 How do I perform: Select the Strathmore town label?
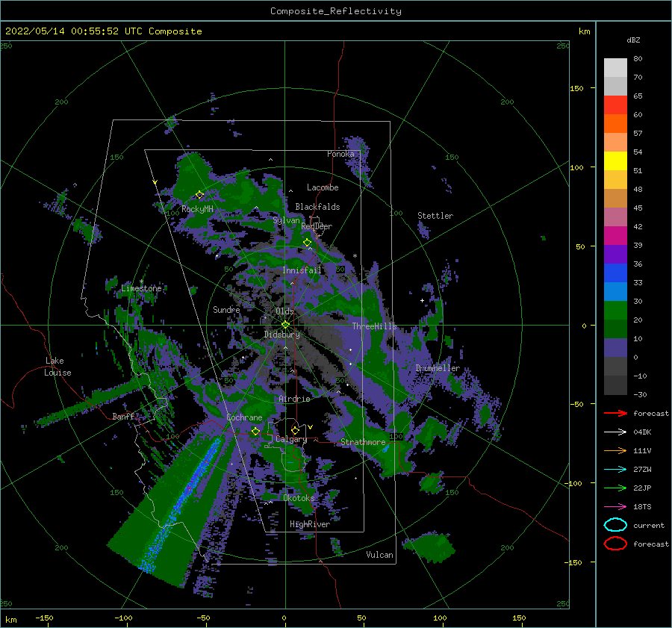[363, 442]
